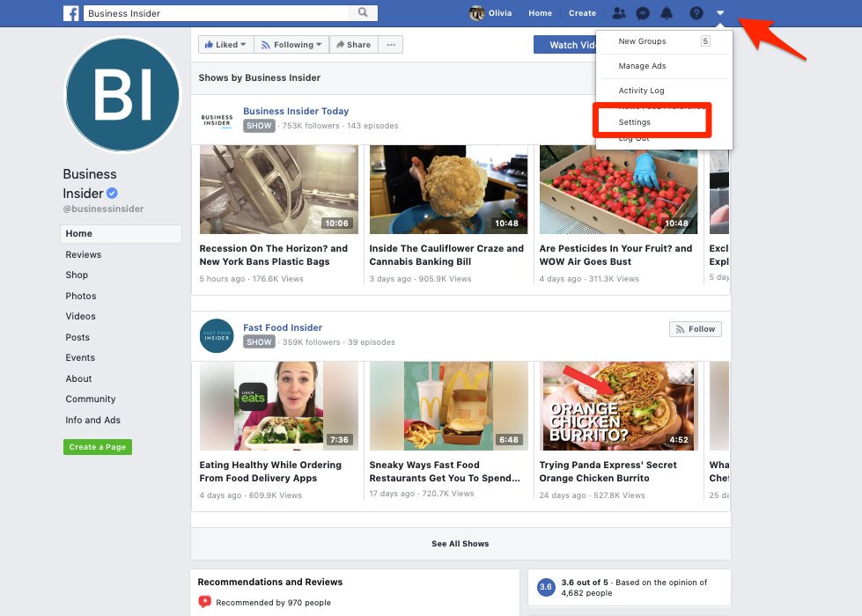The width and height of the screenshot is (862, 616).
Task: Open the more options ellipsis button
Action: click(x=391, y=45)
